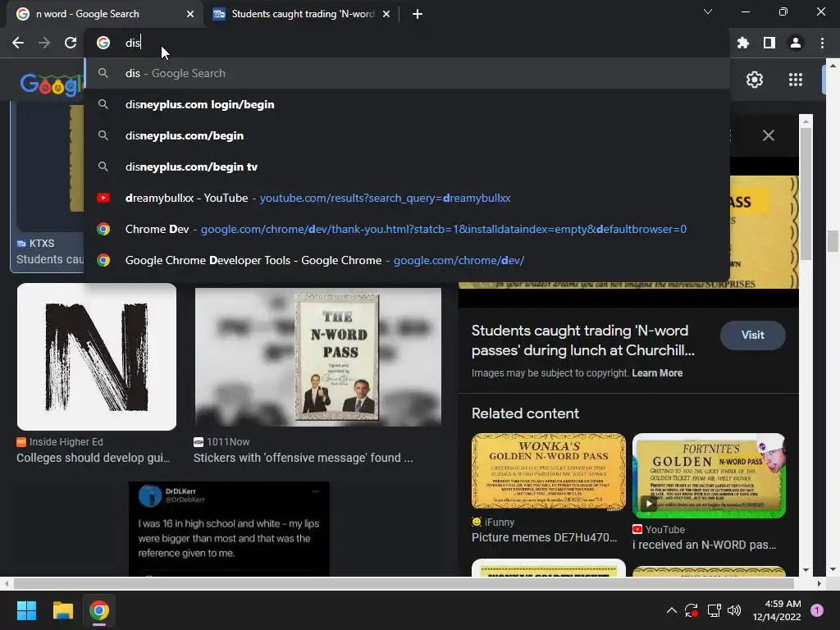Image resolution: width=840 pixels, height=630 pixels.
Task: Open the DrDLKerr tweet image thumbnail
Action: (229, 529)
